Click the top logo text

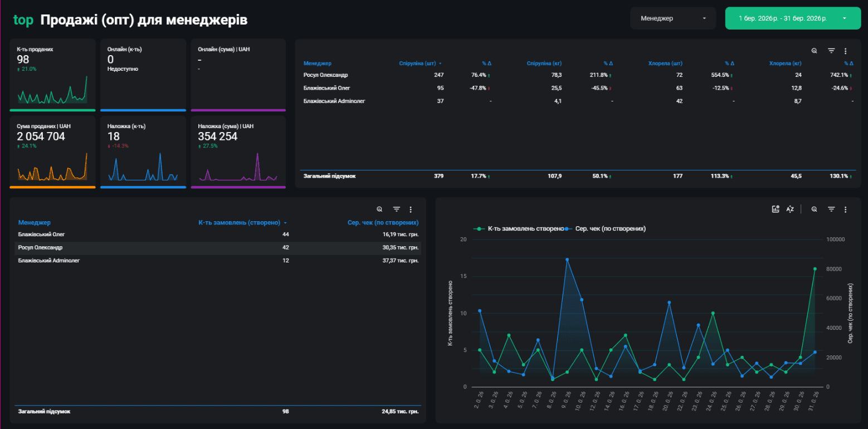tap(23, 20)
